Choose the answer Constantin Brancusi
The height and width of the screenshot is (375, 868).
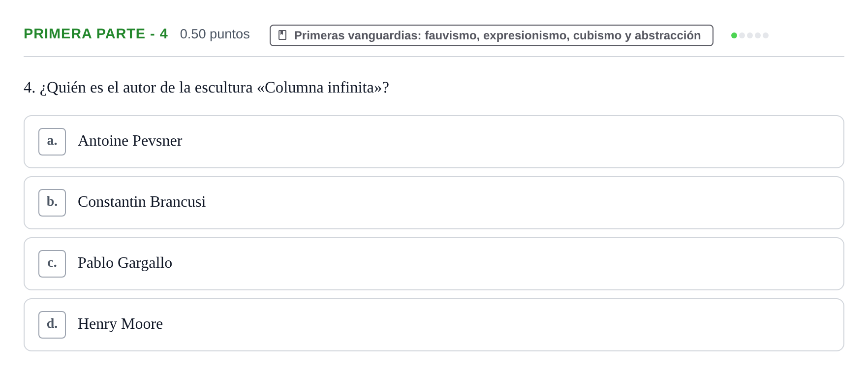pyautogui.click(x=142, y=202)
